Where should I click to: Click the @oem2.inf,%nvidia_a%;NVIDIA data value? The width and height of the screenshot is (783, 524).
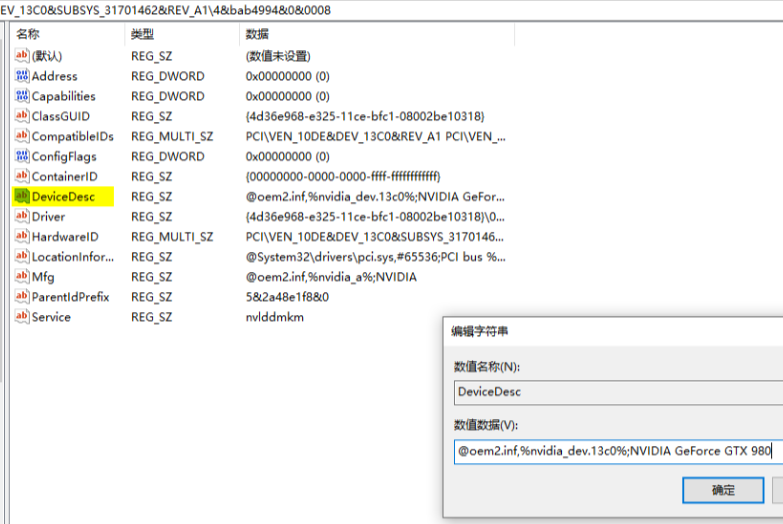tap(331, 277)
